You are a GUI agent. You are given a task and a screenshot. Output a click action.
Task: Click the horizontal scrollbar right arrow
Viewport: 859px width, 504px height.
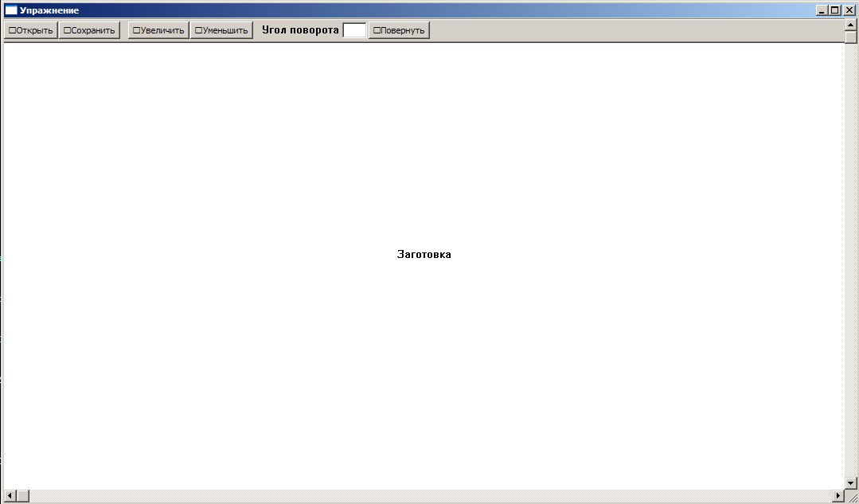tap(838, 497)
